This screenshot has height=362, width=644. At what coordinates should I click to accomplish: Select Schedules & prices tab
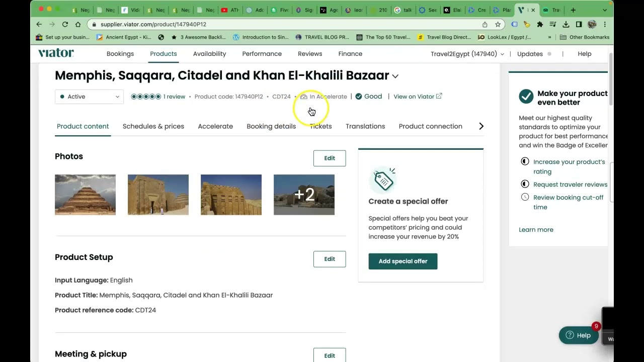pos(153,126)
